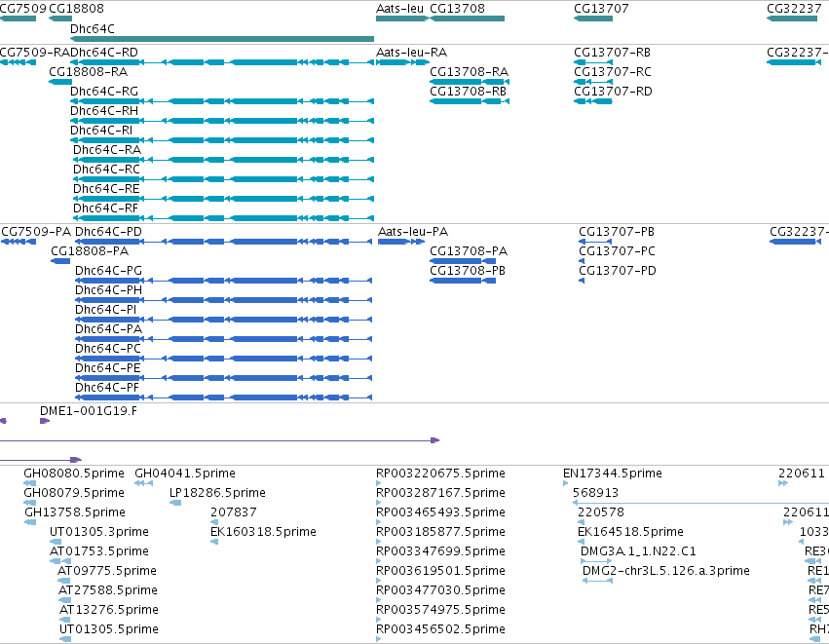Viewport: 829px width, 644px height.
Task: Select transcript Dhc64C-RG
Action: (x=222, y=101)
